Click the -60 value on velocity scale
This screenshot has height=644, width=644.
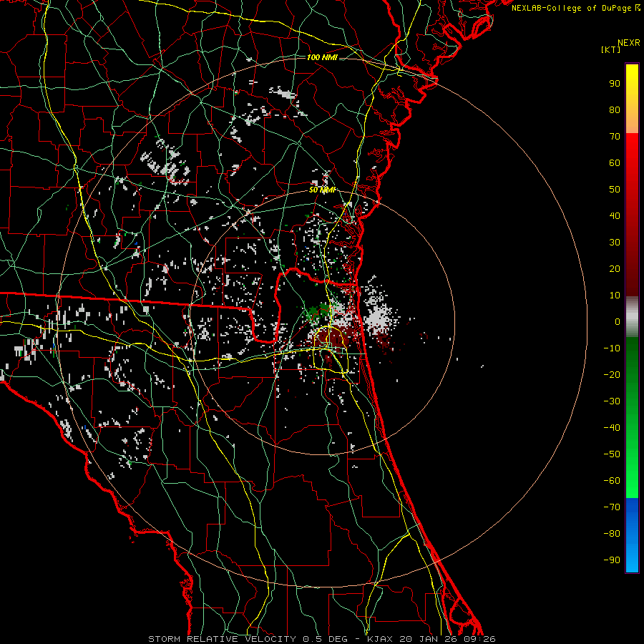[612, 481]
